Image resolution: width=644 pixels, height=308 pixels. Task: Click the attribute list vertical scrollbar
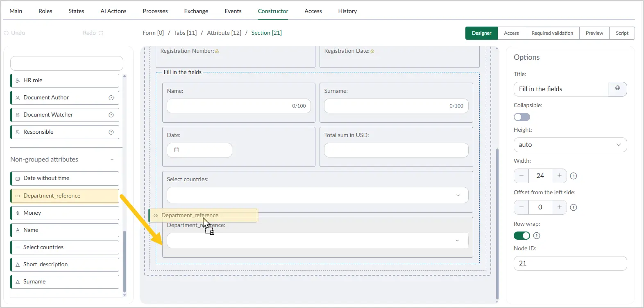click(125, 262)
